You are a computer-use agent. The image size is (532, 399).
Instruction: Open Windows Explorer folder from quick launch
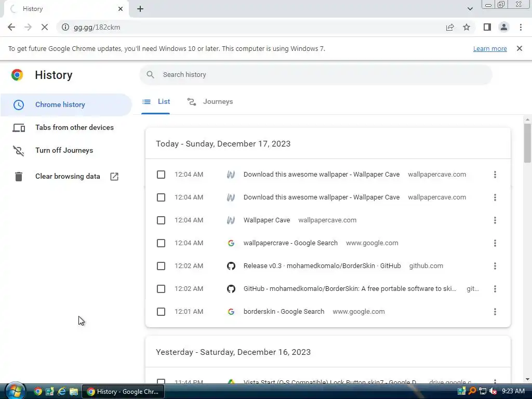(x=74, y=392)
